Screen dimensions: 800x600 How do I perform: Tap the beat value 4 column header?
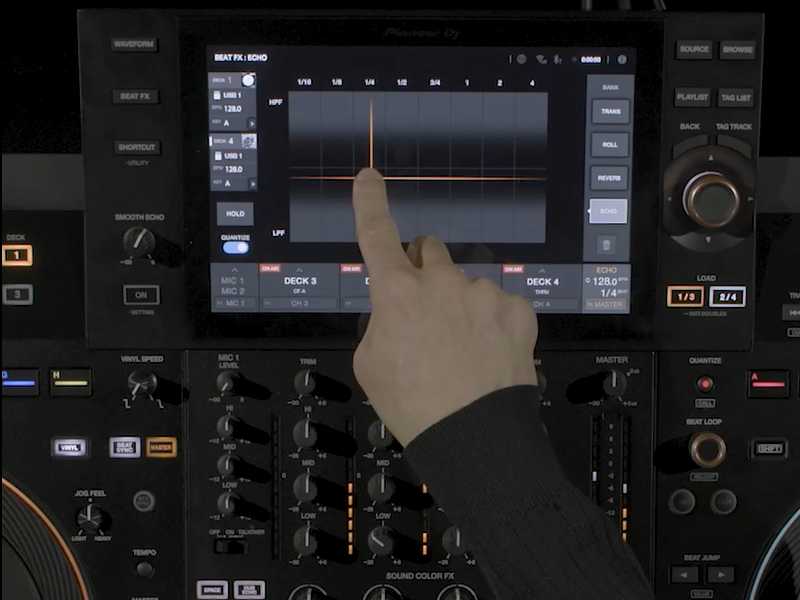click(532, 83)
